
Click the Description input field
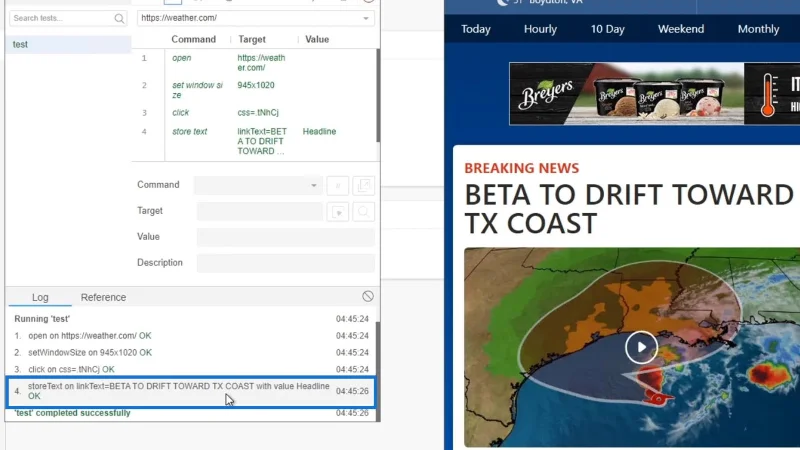tap(286, 263)
